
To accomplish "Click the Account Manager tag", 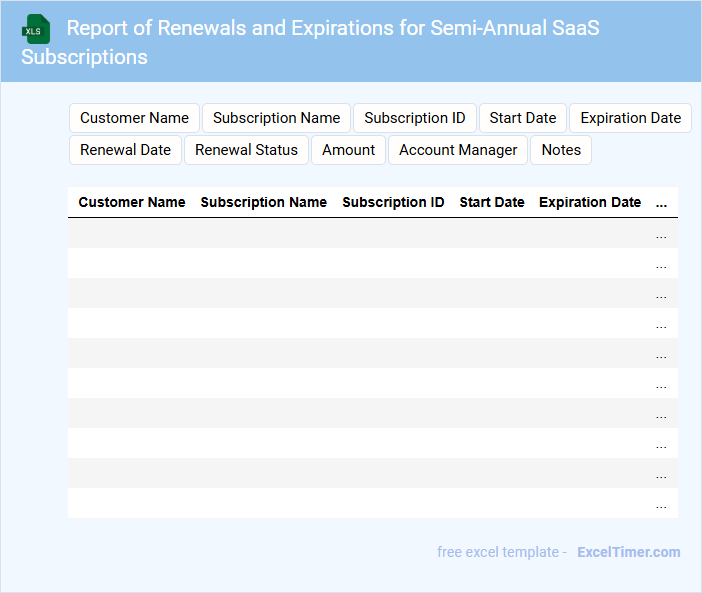I will pyautogui.click(x=458, y=150).
